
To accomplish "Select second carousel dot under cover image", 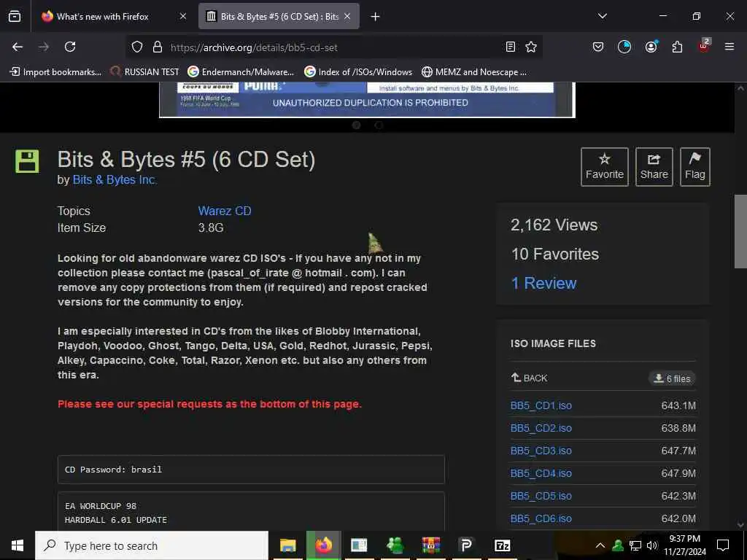I will (x=379, y=125).
